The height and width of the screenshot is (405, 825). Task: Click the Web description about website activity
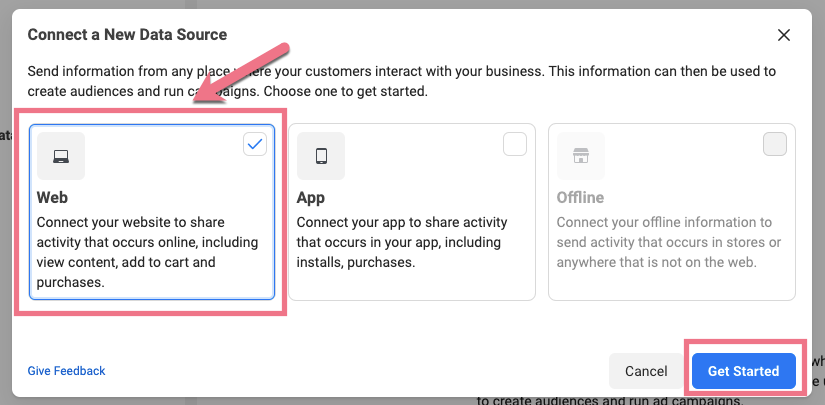pos(134,252)
